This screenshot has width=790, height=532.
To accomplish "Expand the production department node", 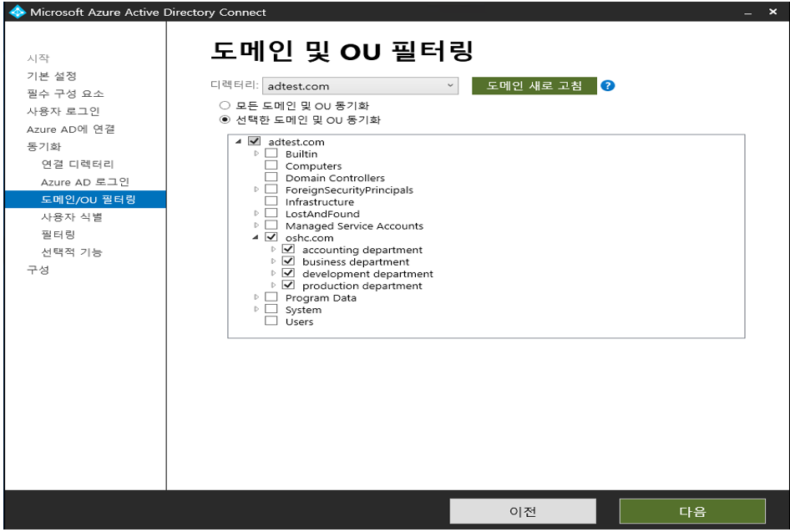I will point(274,285).
